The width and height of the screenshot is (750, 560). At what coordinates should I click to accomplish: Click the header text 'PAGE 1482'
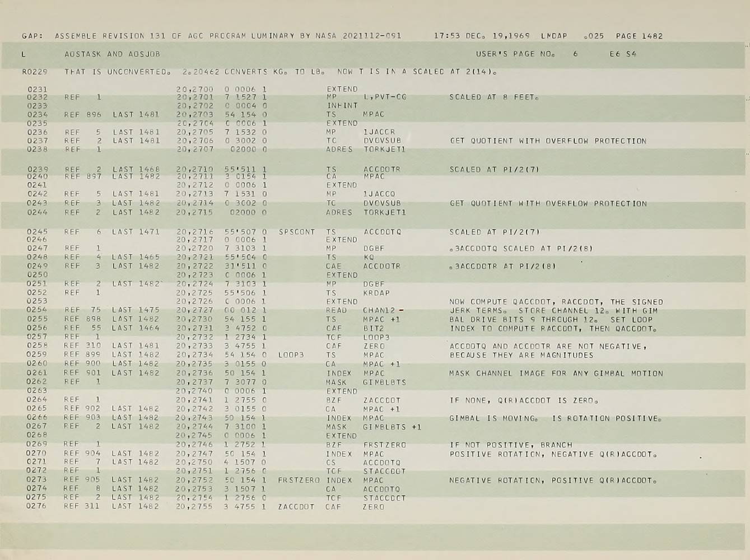tap(639, 36)
